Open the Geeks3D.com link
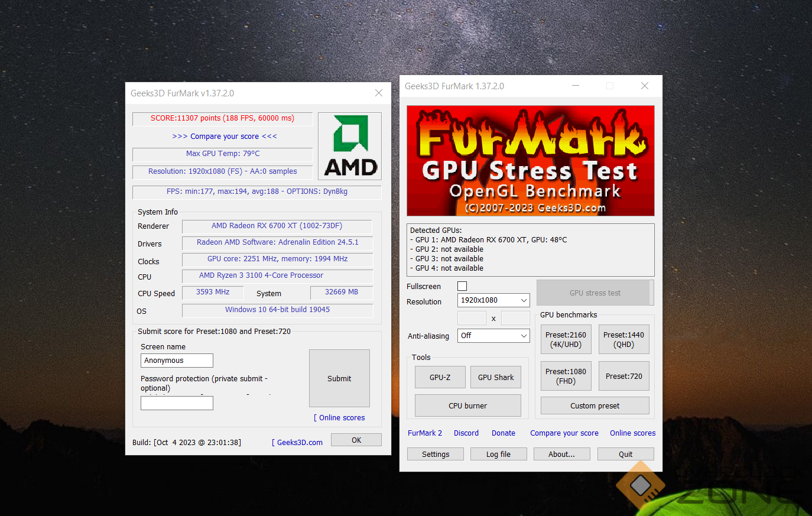812x516 pixels. (x=297, y=443)
